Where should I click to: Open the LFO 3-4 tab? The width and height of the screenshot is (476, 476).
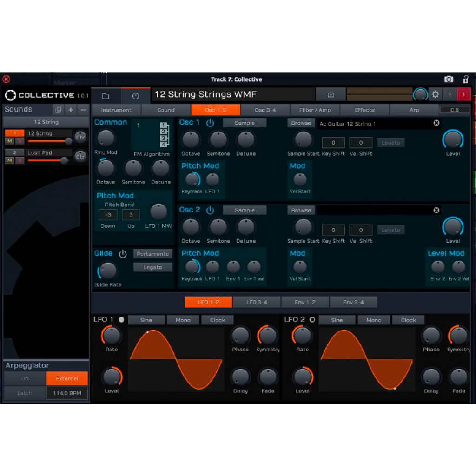(257, 302)
